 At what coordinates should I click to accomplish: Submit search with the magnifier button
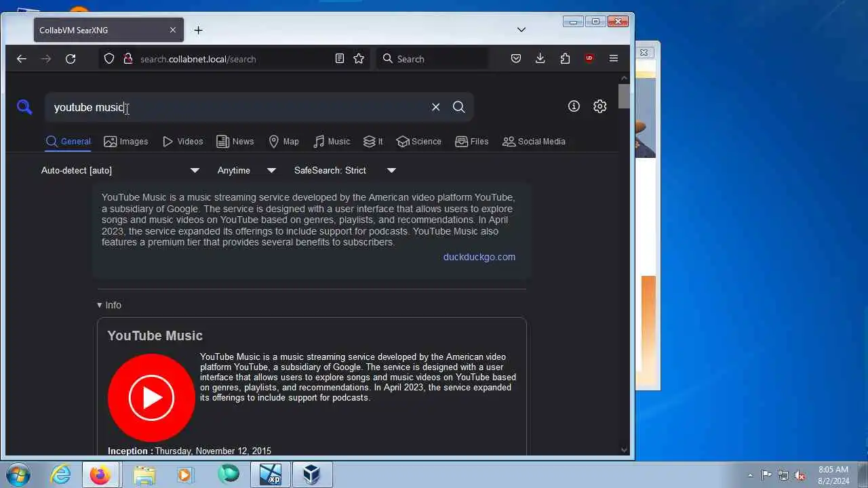(459, 107)
